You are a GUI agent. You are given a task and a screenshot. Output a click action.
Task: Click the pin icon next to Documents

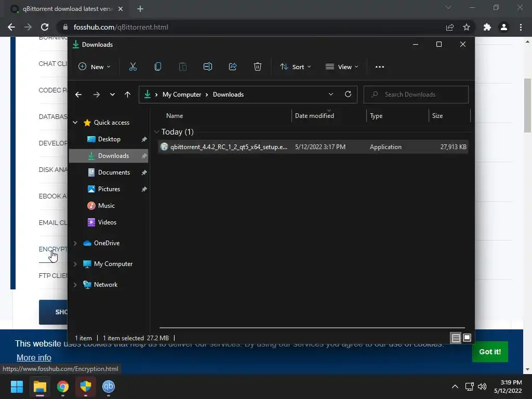pyautogui.click(x=144, y=172)
